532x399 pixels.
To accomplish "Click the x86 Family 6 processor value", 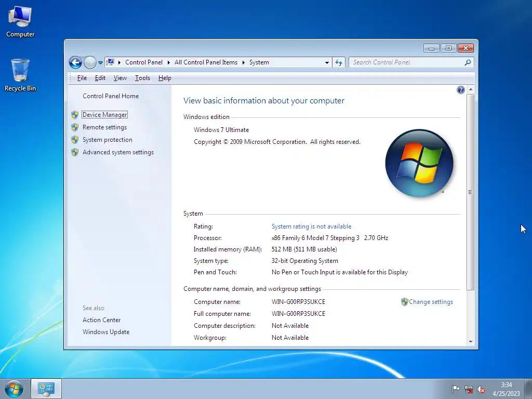I will click(330, 238).
